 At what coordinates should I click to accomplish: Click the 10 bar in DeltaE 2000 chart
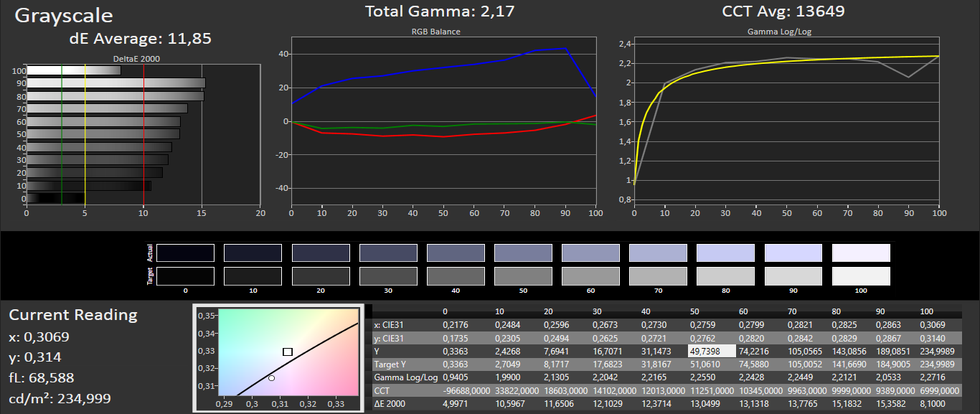(x=88, y=186)
